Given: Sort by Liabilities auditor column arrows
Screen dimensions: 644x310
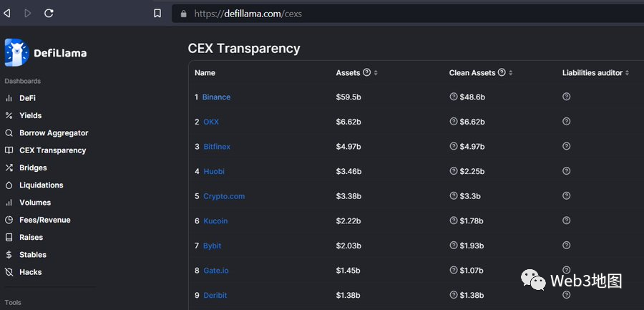Looking at the screenshot, I should point(628,73).
